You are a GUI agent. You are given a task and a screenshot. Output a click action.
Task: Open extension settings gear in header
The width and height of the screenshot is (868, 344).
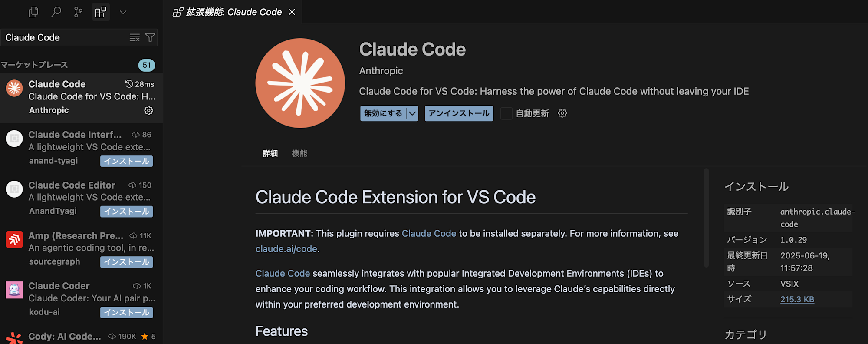(562, 113)
